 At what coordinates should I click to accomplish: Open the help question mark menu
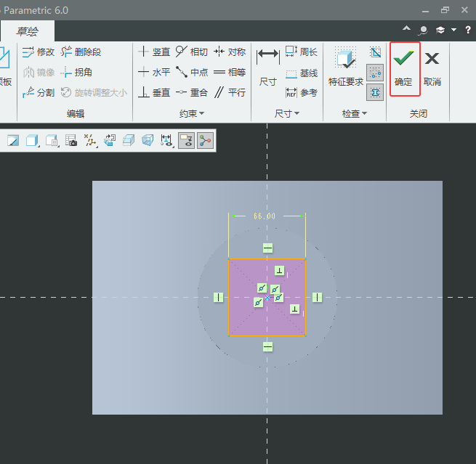coord(468,30)
